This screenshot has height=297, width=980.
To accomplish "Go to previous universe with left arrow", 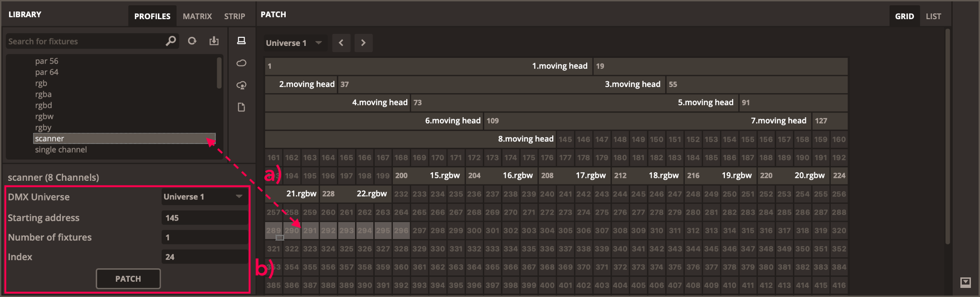I will pos(341,43).
